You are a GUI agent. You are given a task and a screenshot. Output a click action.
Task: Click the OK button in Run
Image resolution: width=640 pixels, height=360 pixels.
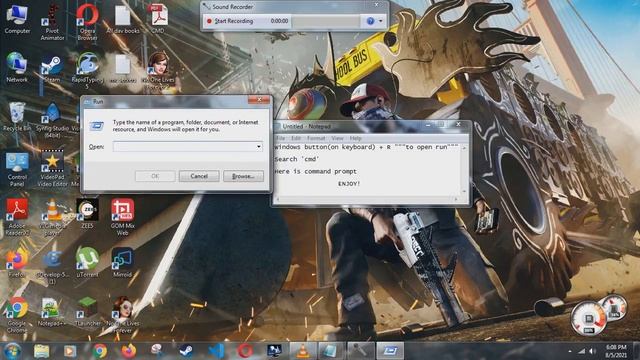(x=155, y=176)
